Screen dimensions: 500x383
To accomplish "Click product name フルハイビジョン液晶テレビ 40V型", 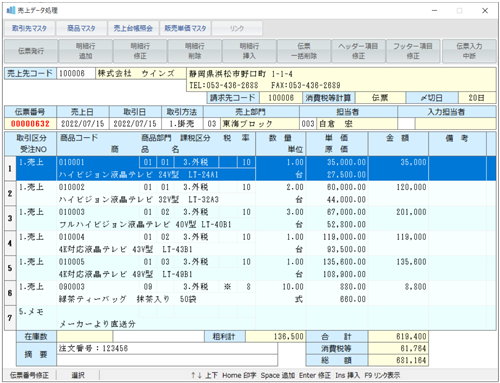I will 128,224.
